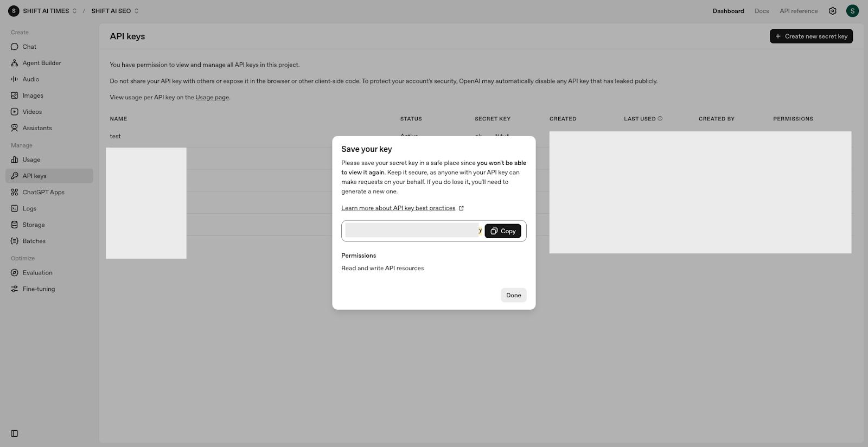The height and width of the screenshot is (447, 868).
Task: Click the API keys key icon
Action: [x=15, y=176]
